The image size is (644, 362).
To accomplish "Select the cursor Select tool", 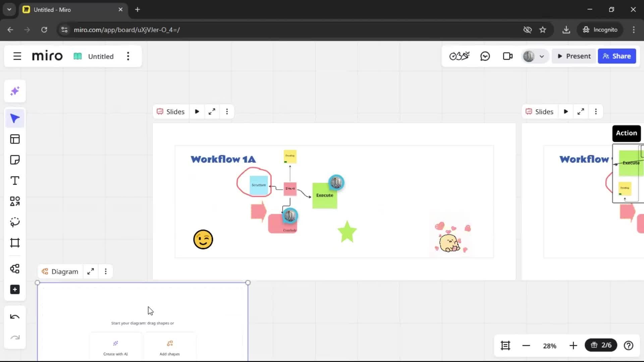I will click(15, 118).
